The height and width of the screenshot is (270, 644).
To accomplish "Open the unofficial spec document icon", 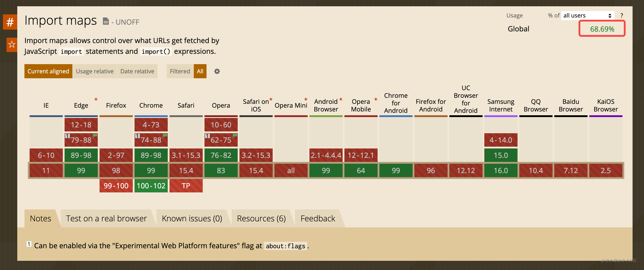I will click(x=106, y=22).
